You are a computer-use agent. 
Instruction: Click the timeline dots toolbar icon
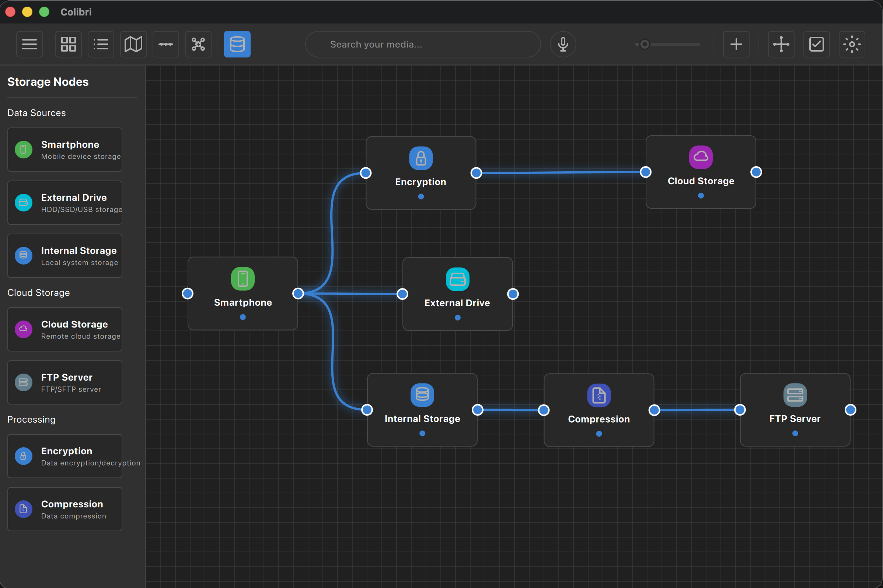[165, 44]
